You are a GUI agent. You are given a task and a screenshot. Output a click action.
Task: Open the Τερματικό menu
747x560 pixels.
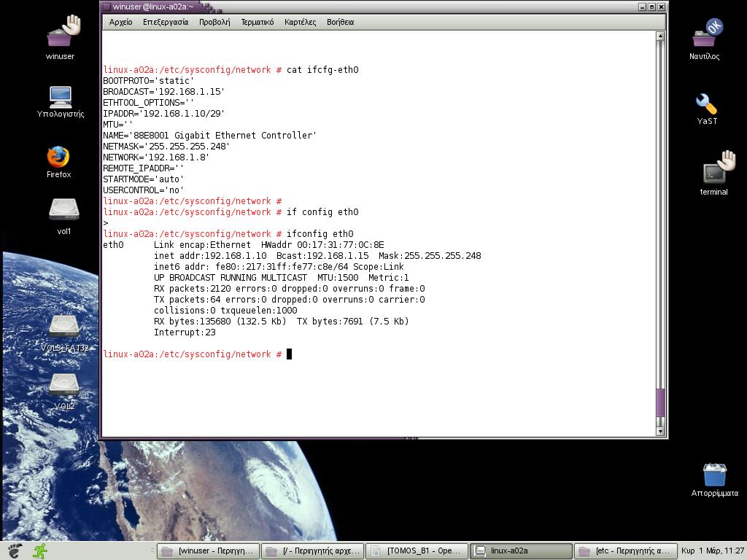tap(258, 22)
